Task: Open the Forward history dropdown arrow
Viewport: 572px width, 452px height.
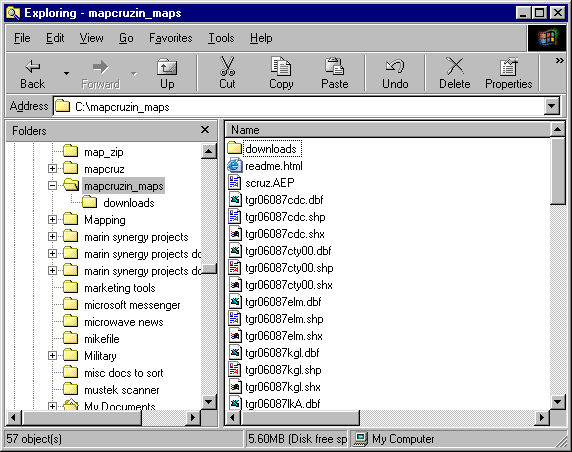Action: pyautogui.click(x=134, y=74)
